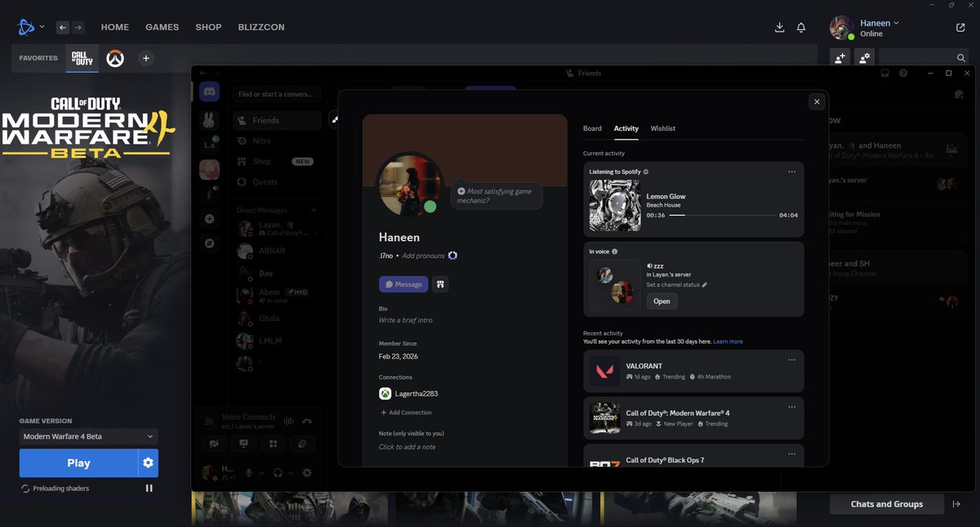Viewport: 980px width, 527px height.
Task: Open Discord help question mark icon
Action: (x=903, y=73)
